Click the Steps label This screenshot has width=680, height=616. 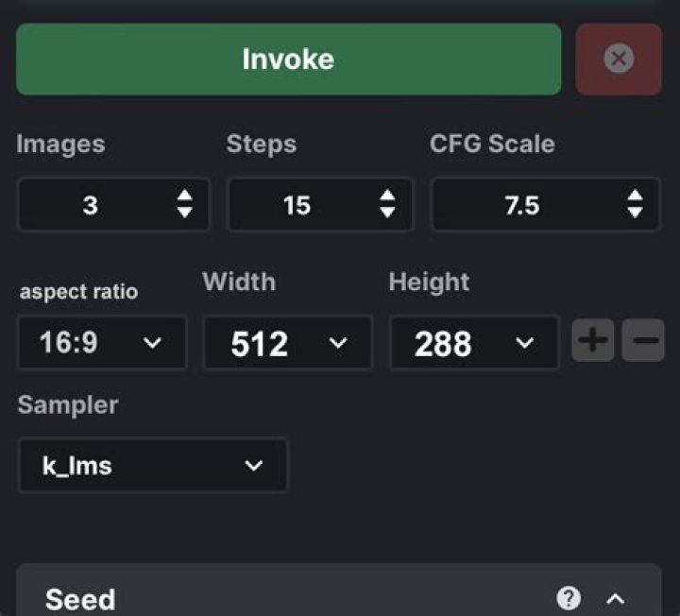pyautogui.click(x=262, y=144)
